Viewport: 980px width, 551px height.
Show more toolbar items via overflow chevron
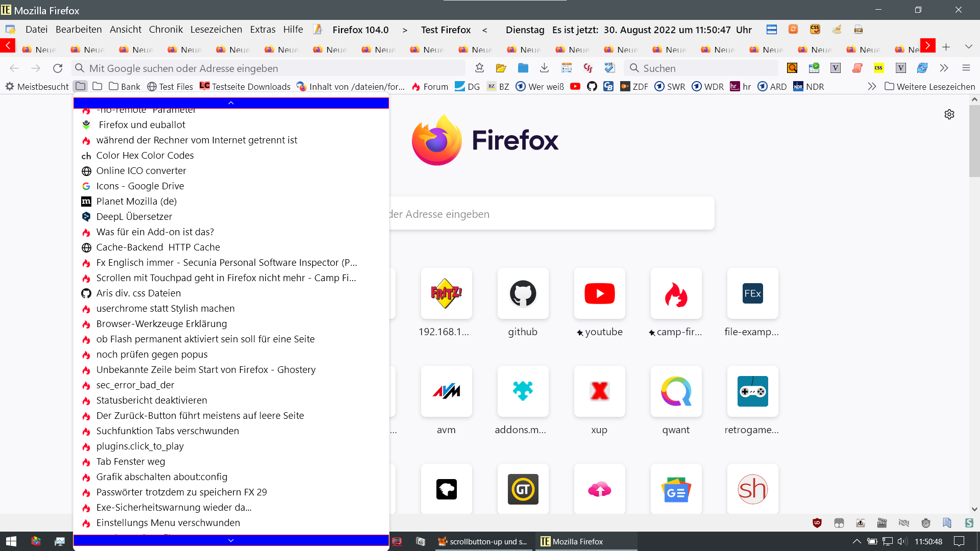(x=944, y=68)
